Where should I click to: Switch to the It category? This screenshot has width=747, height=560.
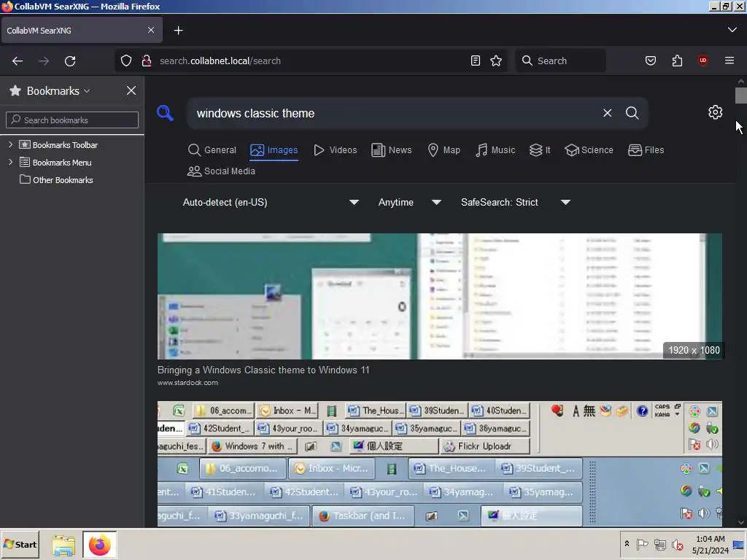540,150
